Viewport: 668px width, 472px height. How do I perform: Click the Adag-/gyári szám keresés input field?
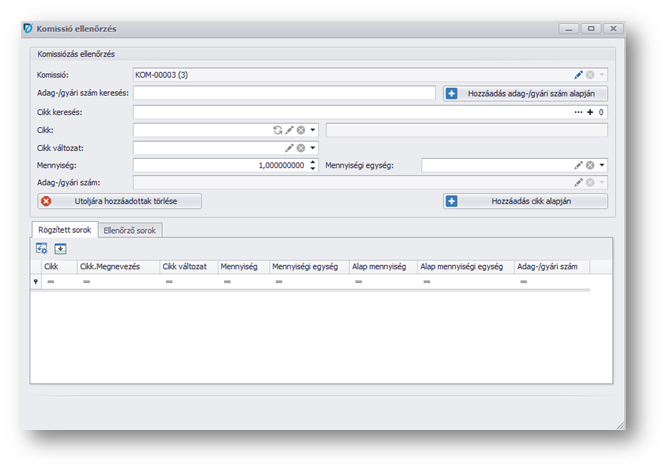tap(284, 93)
